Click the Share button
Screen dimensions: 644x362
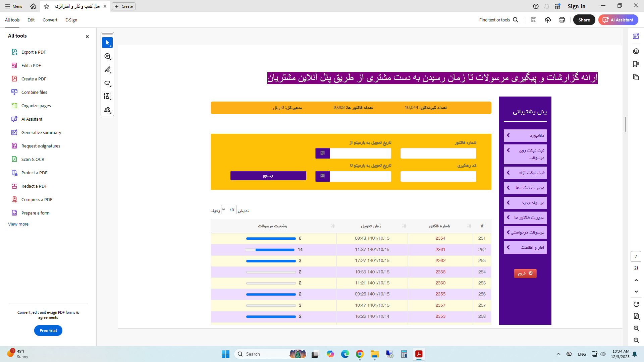pyautogui.click(x=584, y=20)
